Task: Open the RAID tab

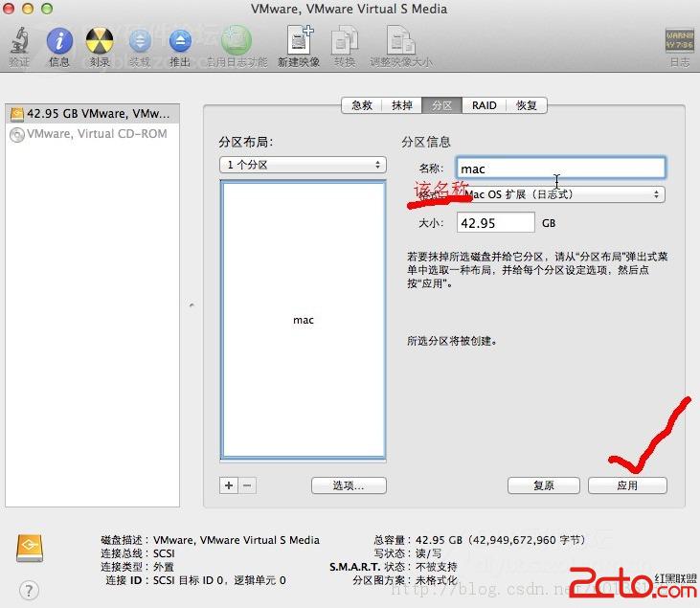Action: [x=484, y=105]
